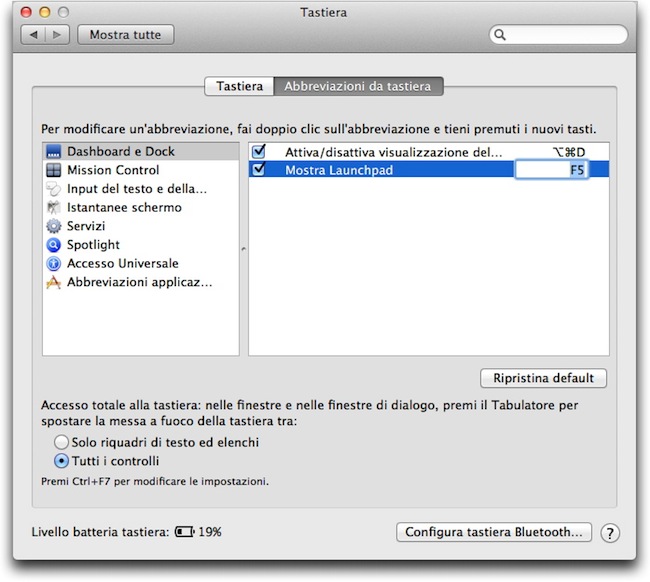Click the Attiva/disattiva visualizzazione del... row text
The height and width of the screenshot is (582, 650).
tap(393, 153)
